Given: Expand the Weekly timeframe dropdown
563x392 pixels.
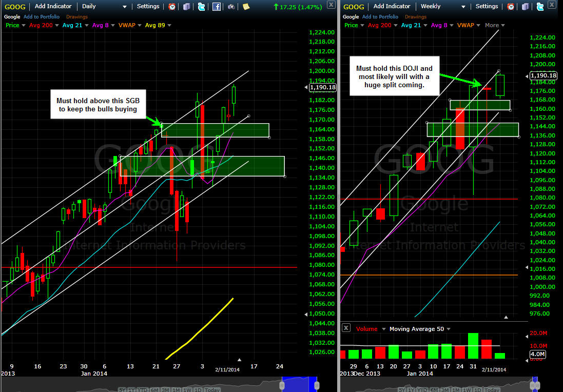Looking at the screenshot, I should pos(463,7).
